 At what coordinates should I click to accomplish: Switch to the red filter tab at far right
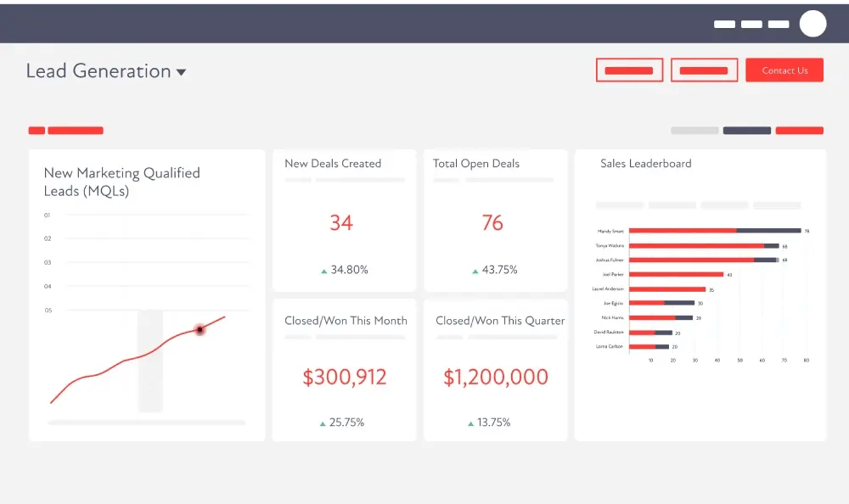tap(799, 131)
